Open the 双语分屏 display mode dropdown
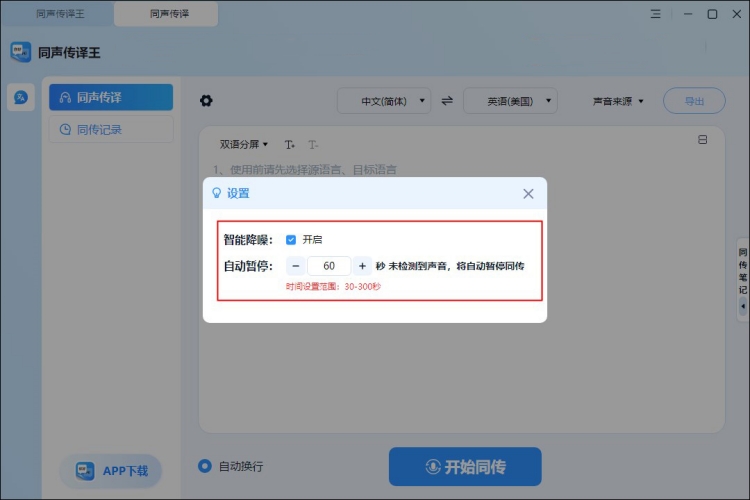This screenshot has height=500, width=750. pos(243,144)
